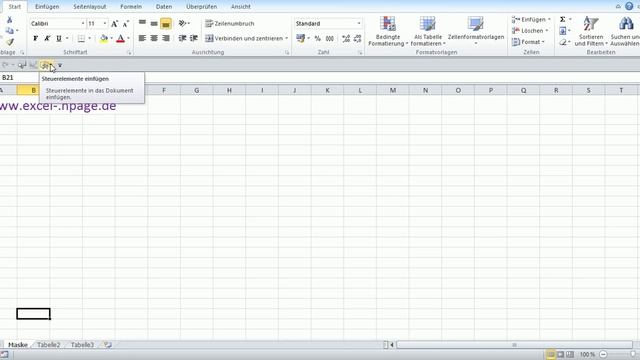640x360 pixels.
Task: Open the Calibri font name dropdown
Action: pos(83,24)
